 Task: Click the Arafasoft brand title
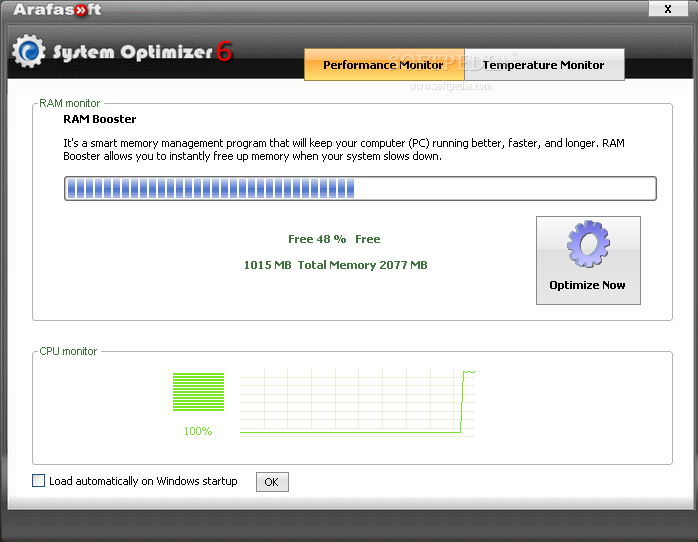(57, 9)
